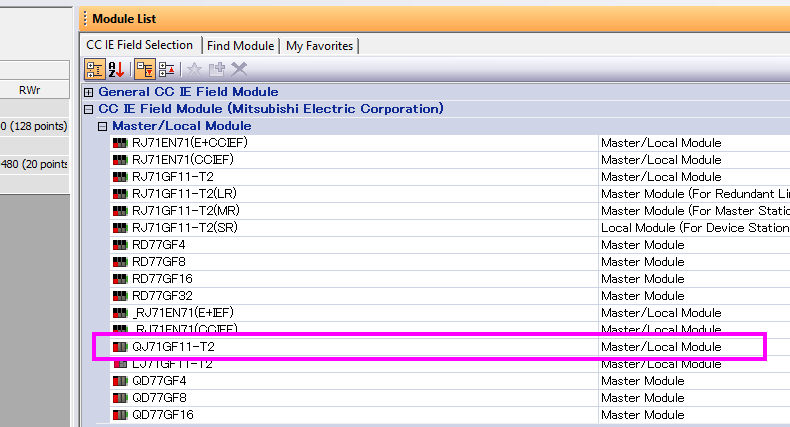Click the module icon beside RD77GF32
The height and width of the screenshot is (427, 790).
pos(120,296)
